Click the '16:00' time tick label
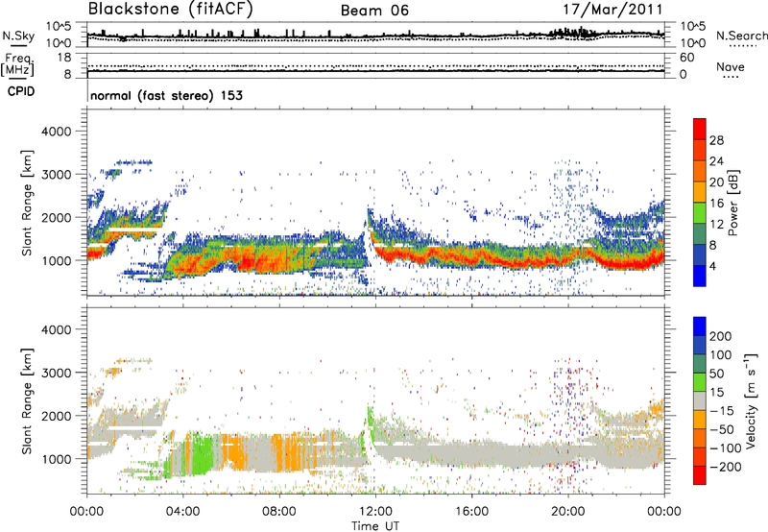The width and height of the screenshot is (768, 532). [x=471, y=512]
